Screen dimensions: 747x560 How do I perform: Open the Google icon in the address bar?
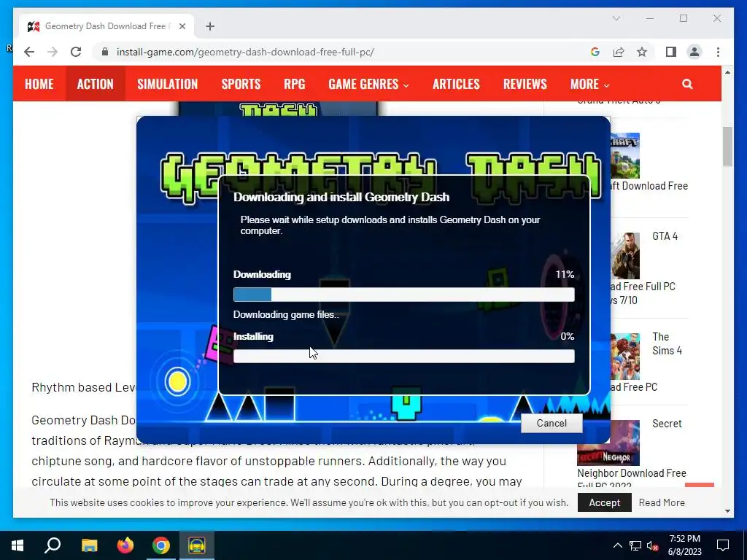(x=595, y=52)
